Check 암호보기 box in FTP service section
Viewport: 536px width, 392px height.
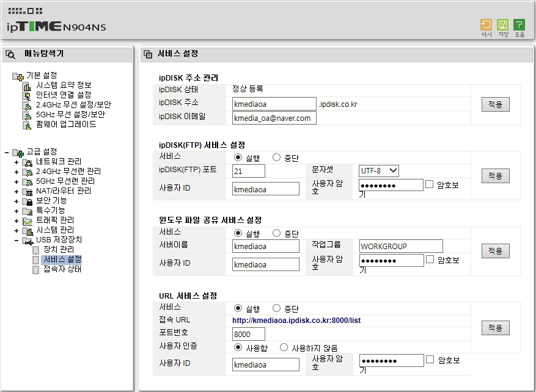(429, 184)
